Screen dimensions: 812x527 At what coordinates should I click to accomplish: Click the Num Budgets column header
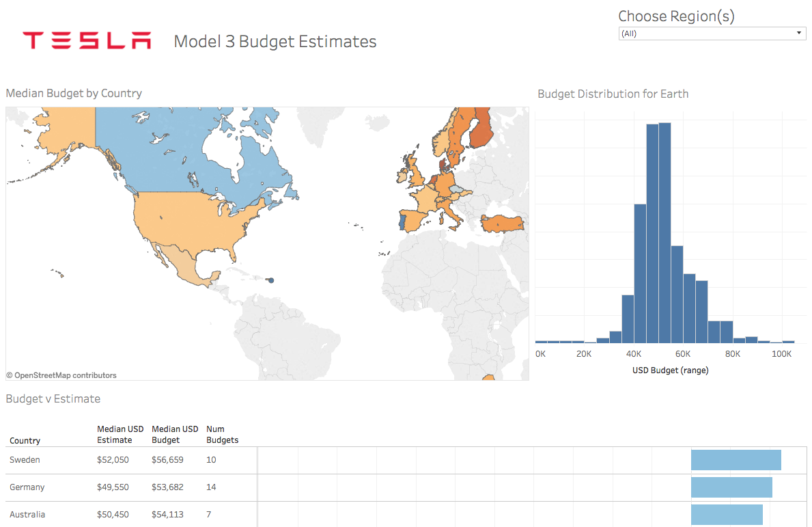tap(222, 434)
